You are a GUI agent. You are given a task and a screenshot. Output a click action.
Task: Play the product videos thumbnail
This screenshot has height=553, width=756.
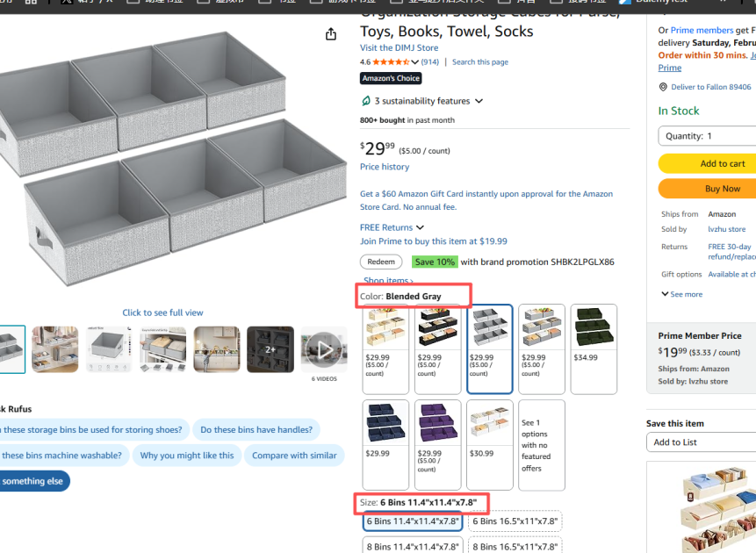point(324,349)
